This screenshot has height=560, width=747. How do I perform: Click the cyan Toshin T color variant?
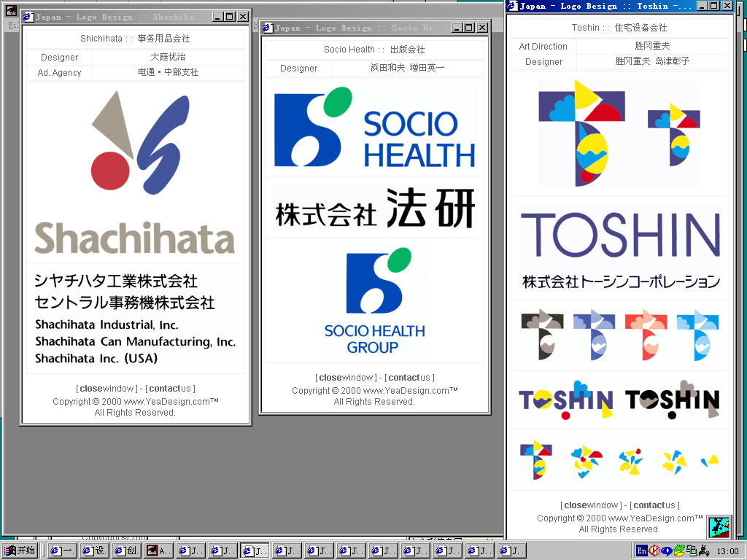[x=697, y=335]
